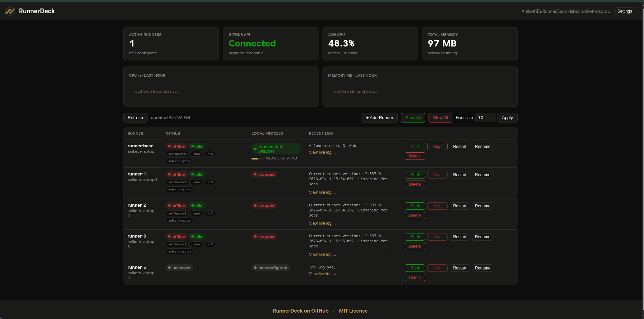Delete the runner-5 runner

415,278
